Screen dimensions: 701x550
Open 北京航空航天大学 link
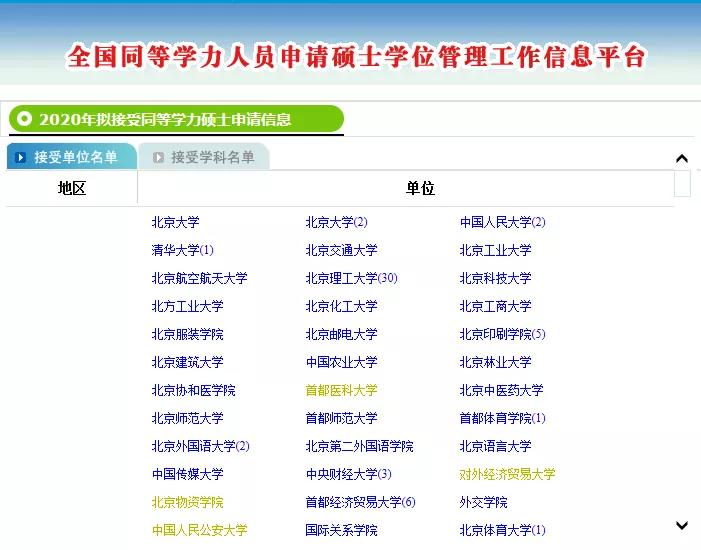pyautogui.click(x=199, y=278)
